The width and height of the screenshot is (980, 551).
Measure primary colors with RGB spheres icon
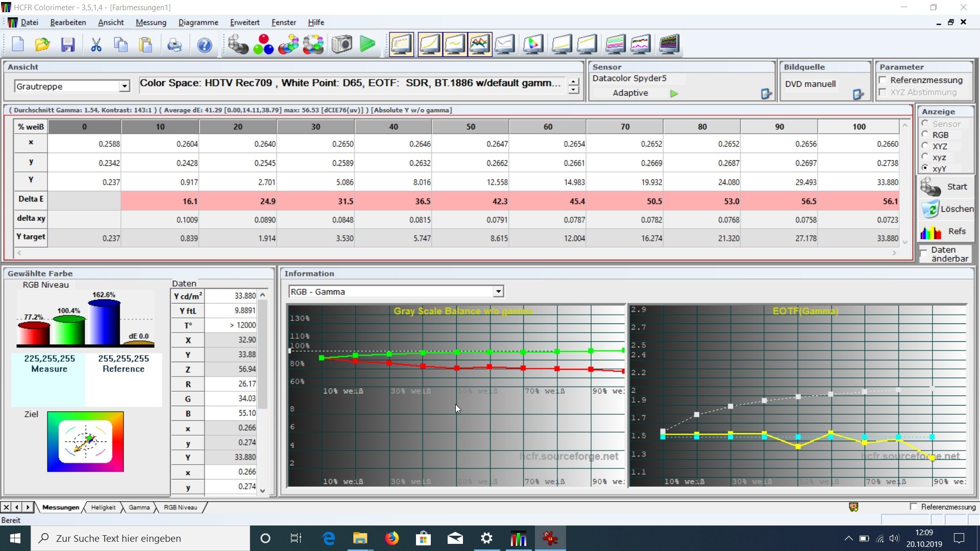(263, 44)
